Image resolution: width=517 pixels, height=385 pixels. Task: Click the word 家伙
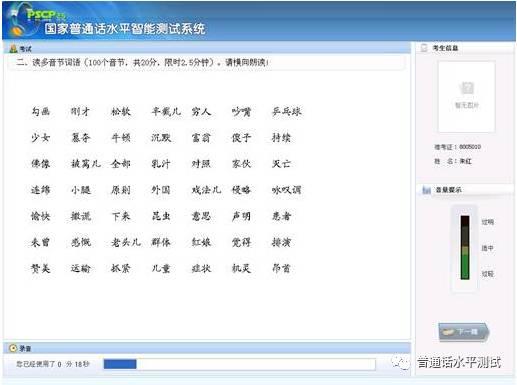click(x=241, y=164)
